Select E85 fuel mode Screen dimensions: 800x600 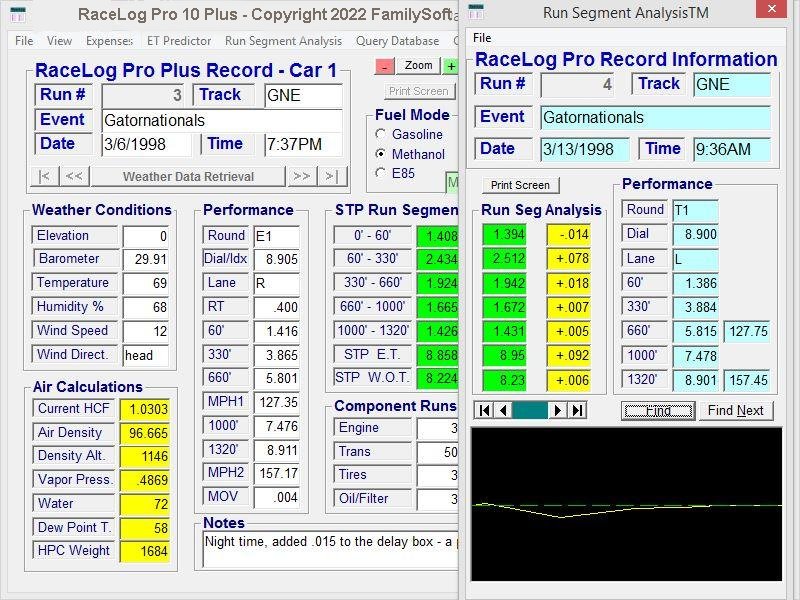381,173
